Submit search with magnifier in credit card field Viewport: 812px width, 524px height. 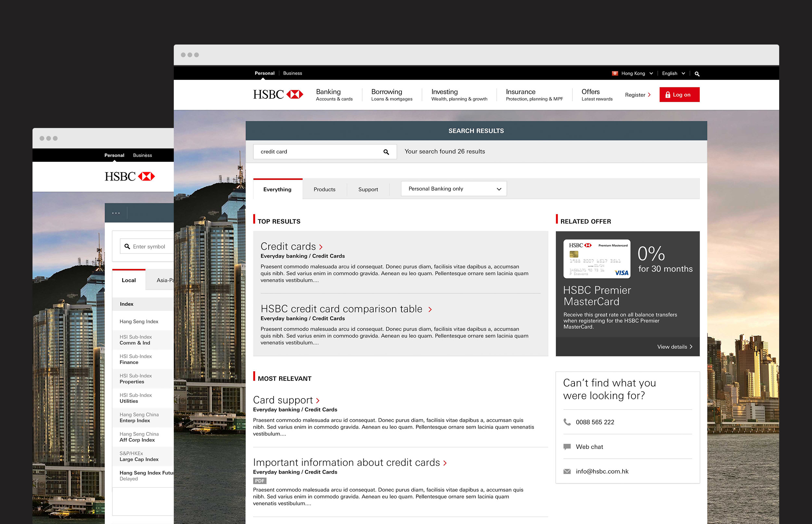386,152
